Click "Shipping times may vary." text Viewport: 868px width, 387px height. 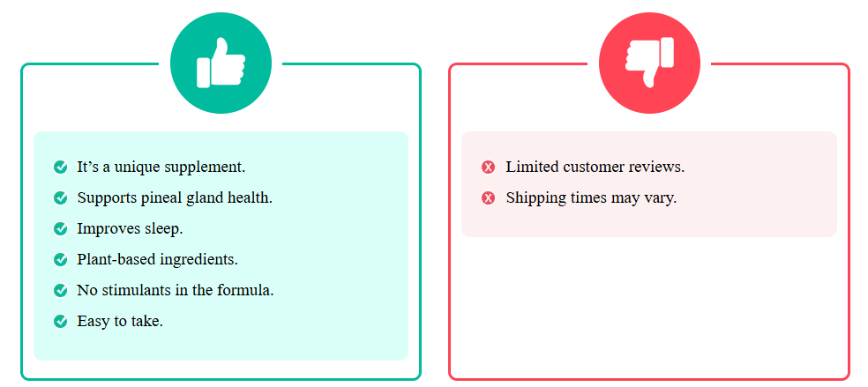(591, 197)
